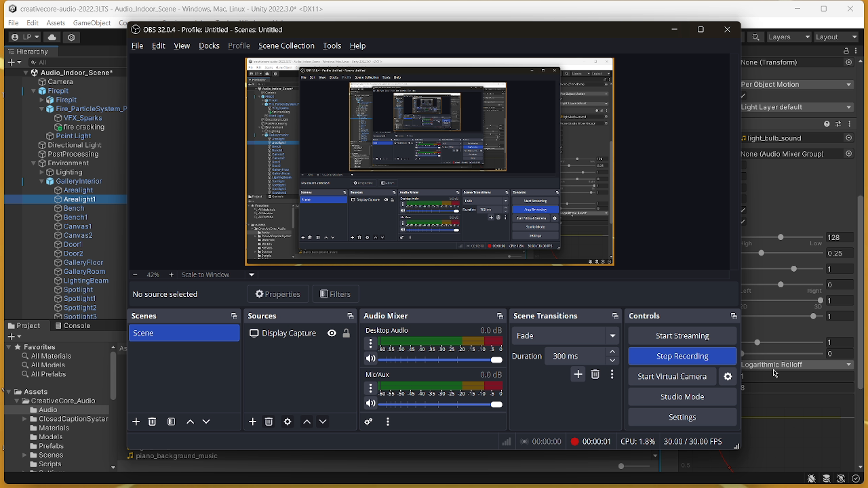Open the Docks menu

pyautogui.click(x=209, y=46)
